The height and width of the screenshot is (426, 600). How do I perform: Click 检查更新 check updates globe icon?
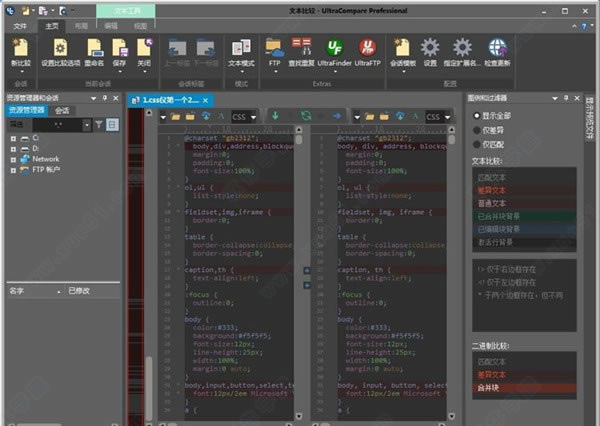tap(497, 47)
